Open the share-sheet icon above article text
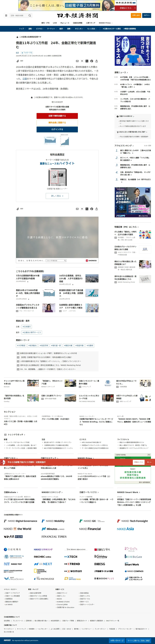155x644 pixels. click(x=97, y=61)
